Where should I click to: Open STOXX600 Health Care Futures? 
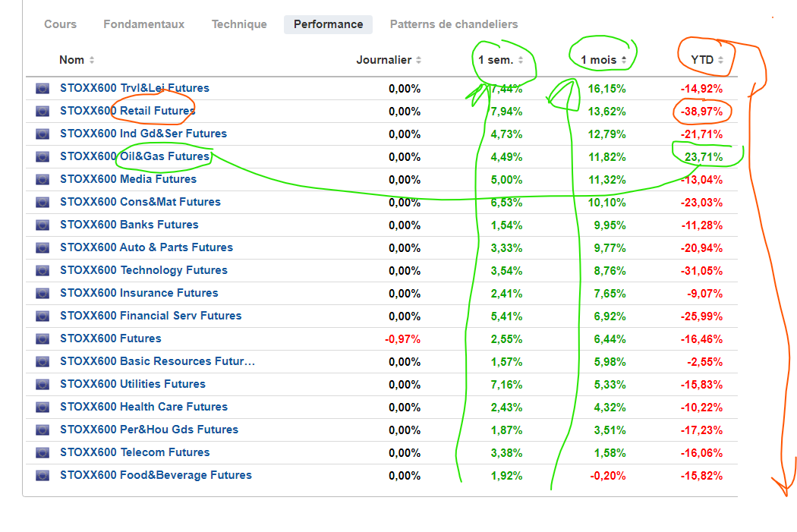(x=144, y=407)
